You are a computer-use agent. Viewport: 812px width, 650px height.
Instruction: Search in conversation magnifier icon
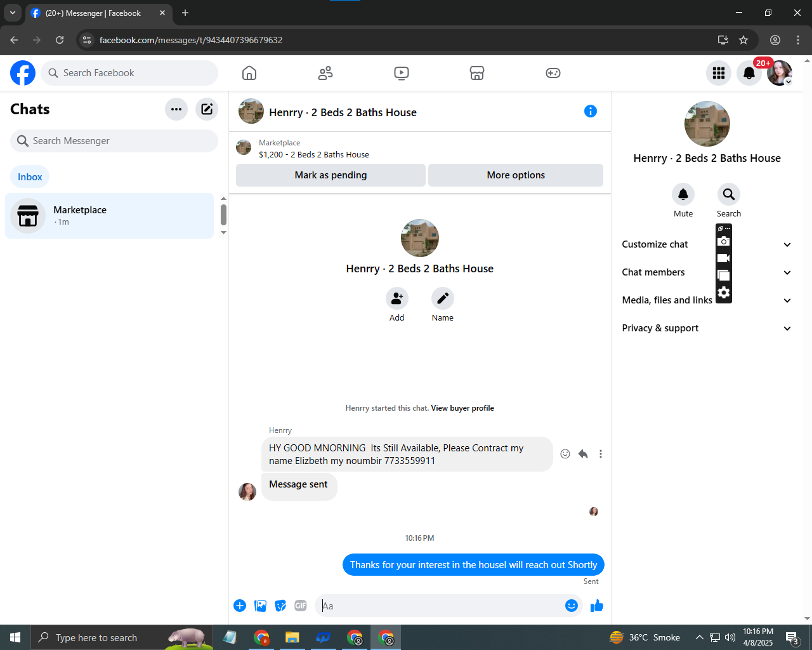point(729,194)
